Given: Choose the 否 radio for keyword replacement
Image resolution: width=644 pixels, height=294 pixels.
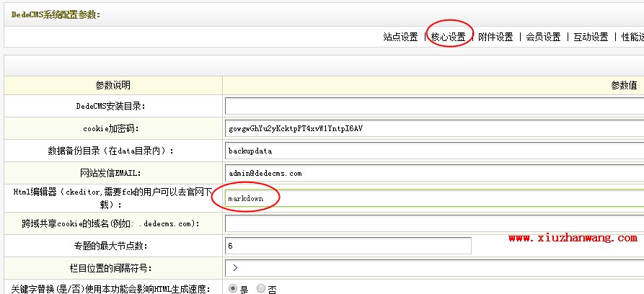Looking at the screenshot, I should pyautogui.click(x=261, y=288).
